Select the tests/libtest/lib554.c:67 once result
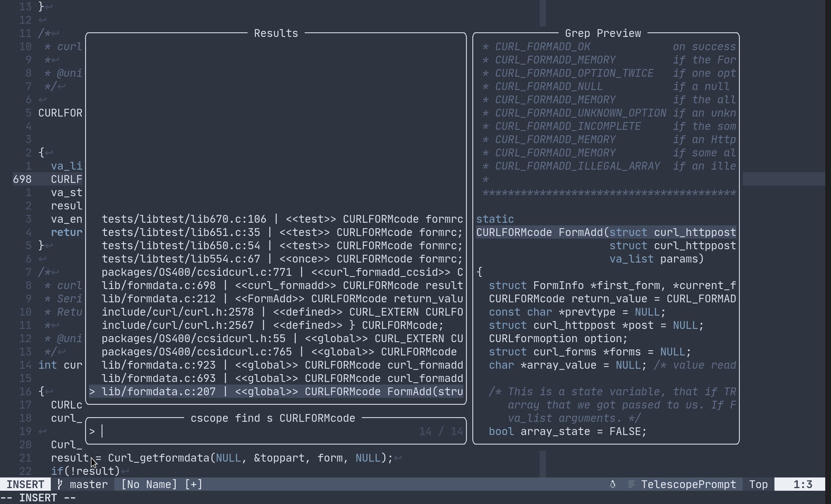 (x=282, y=259)
